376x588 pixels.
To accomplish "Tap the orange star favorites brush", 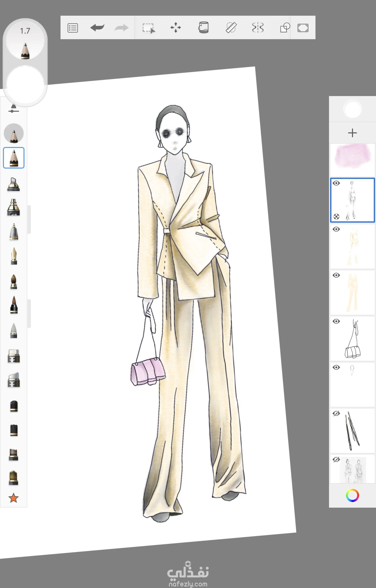I will (14, 498).
